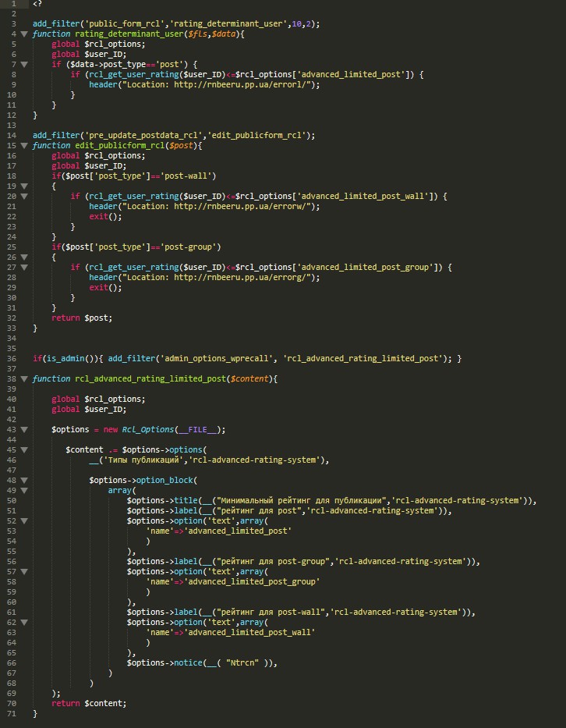Click the 'post-wall' string on line 18
This screenshot has width=566, height=728.
186,176
